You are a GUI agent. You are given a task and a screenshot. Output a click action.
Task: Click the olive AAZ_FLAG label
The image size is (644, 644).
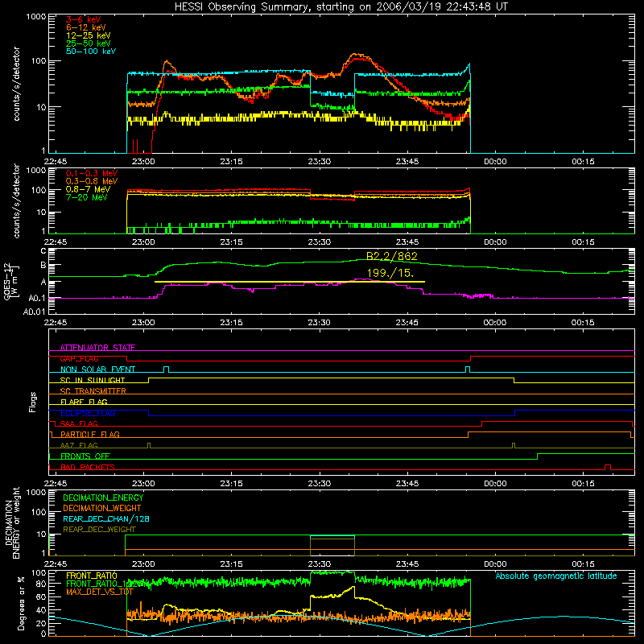tap(79, 445)
